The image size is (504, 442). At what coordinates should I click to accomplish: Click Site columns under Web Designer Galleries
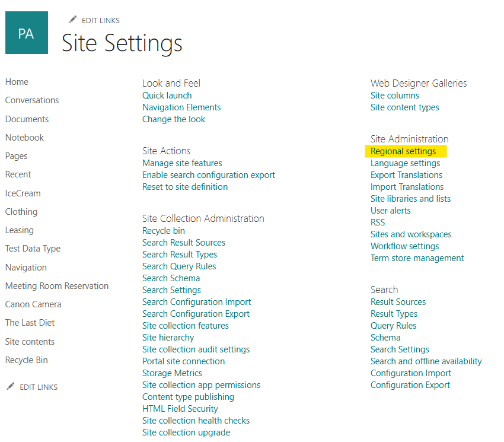394,96
